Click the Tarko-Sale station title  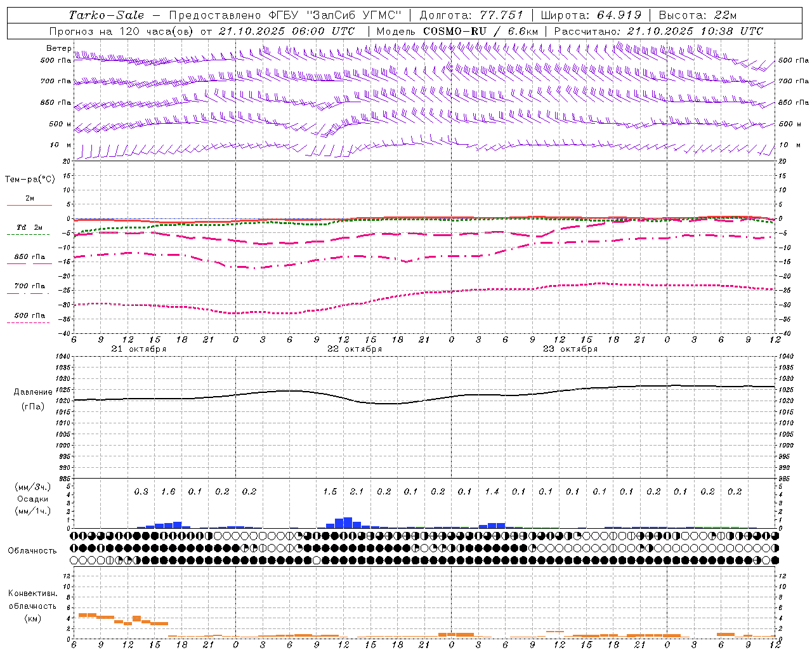tap(107, 15)
